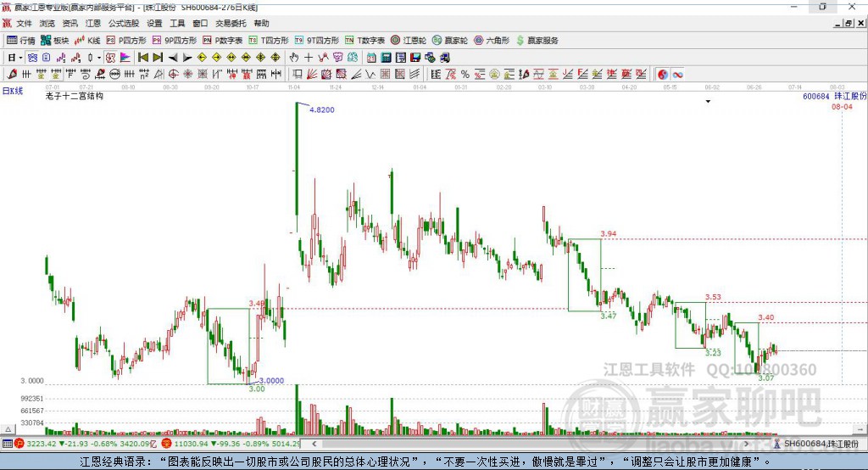Open the candlestick style dropdown arrow

pyautogui.click(x=99, y=58)
